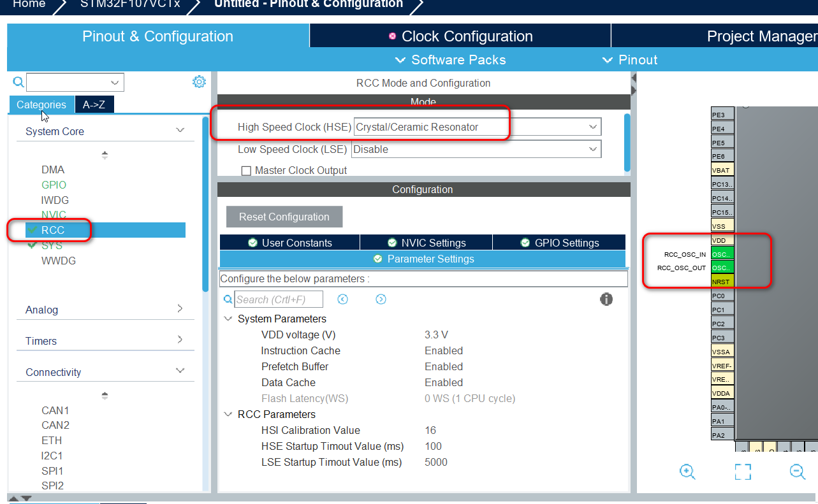Select SYS in the System Core list
Screen dimensions: 818x504
tap(52, 245)
